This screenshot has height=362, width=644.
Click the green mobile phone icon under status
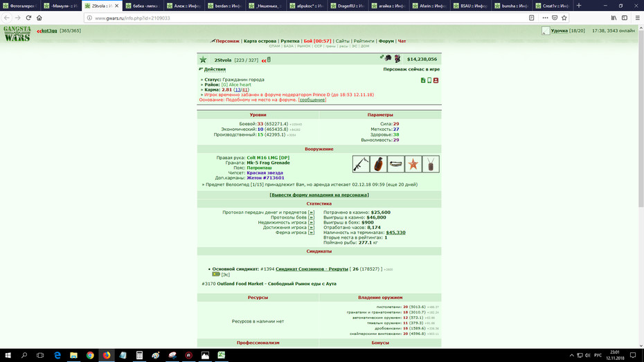click(429, 80)
